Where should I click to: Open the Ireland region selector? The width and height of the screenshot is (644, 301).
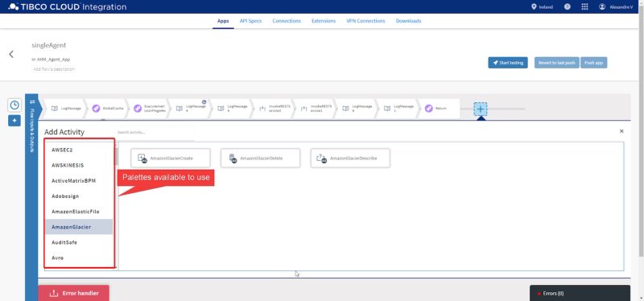(542, 6)
